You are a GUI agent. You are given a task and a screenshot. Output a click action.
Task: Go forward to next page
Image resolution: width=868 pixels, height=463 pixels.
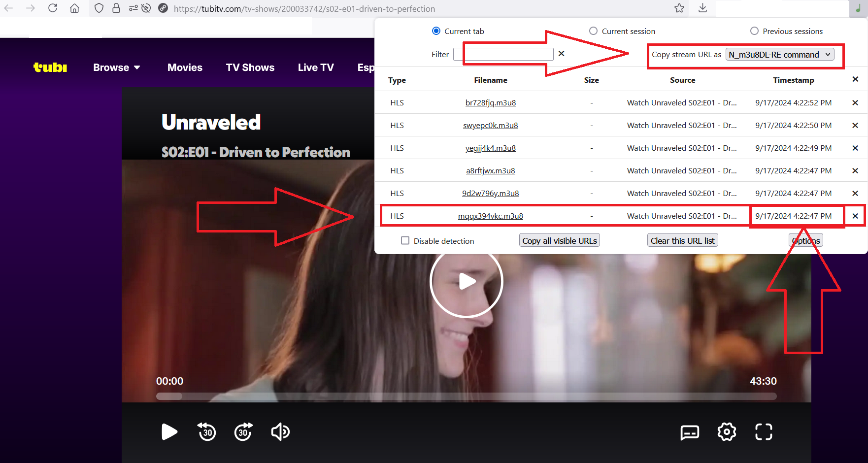point(31,8)
